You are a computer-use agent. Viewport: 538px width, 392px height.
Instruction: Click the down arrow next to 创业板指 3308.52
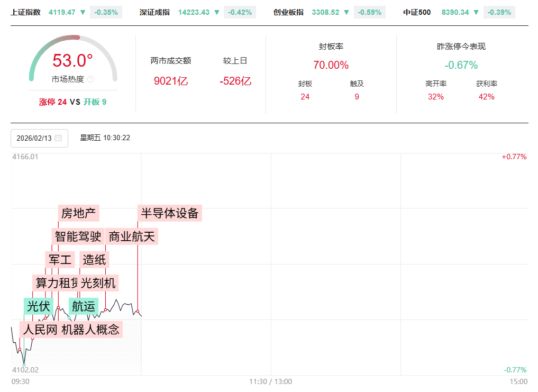pyautogui.click(x=346, y=12)
